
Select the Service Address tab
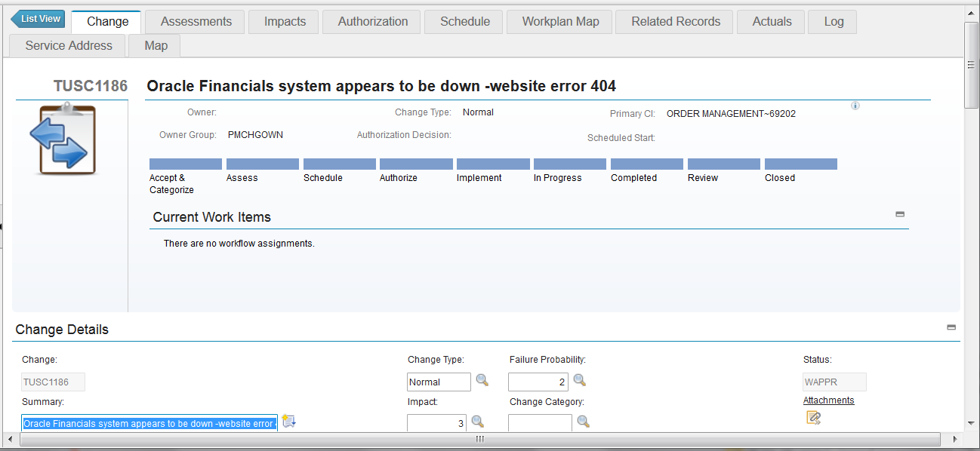tap(69, 46)
